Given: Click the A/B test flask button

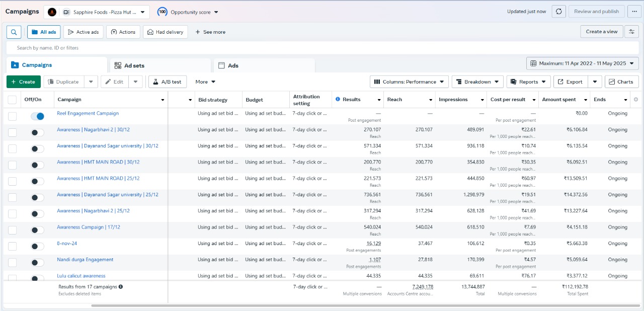Looking at the screenshot, I should click(x=168, y=82).
